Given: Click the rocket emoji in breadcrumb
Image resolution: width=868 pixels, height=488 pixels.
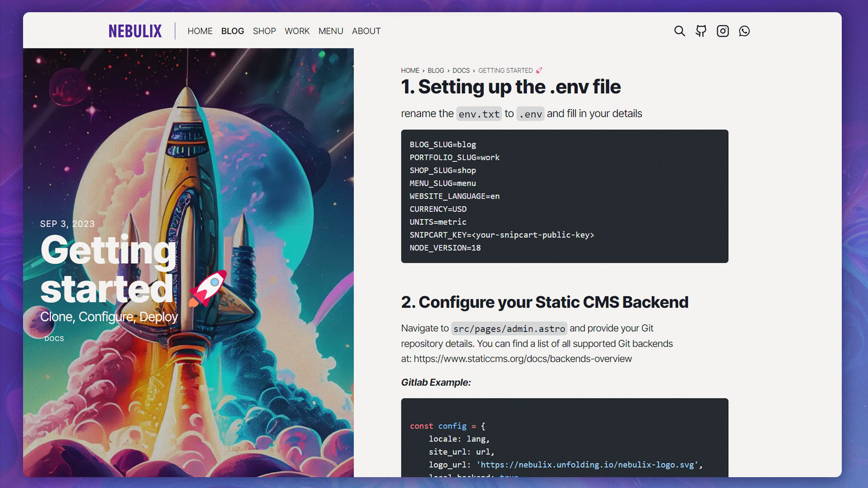Looking at the screenshot, I should 539,70.
